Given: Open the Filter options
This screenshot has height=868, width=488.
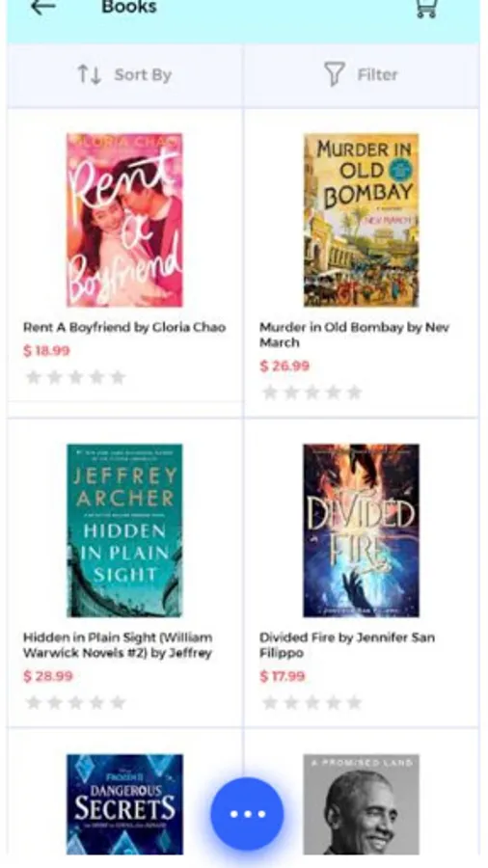Looking at the screenshot, I should pos(362,75).
